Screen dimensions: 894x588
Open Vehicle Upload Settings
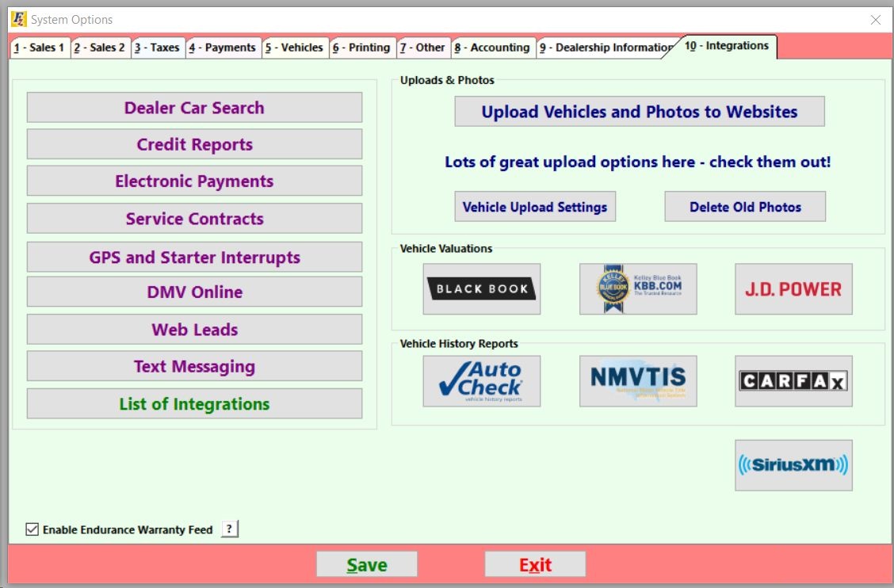(535, 207)
